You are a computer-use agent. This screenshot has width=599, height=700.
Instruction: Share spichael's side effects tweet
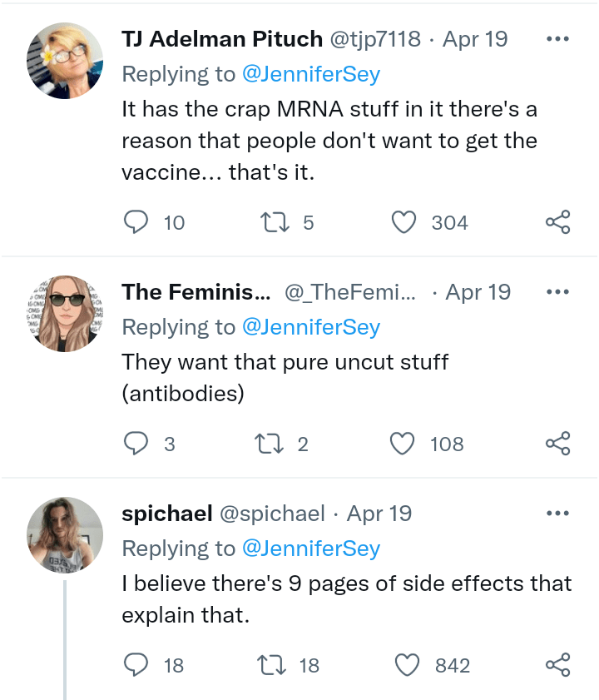point(557,665)
